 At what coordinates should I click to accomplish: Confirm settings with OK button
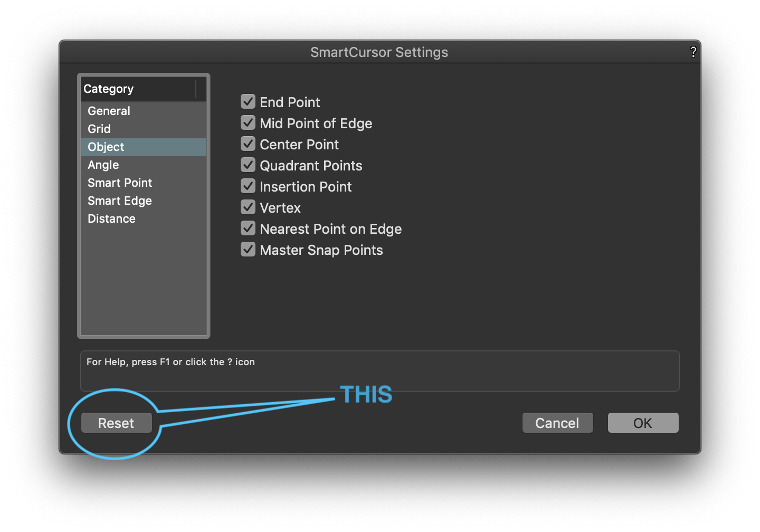(x=643, y=423)
